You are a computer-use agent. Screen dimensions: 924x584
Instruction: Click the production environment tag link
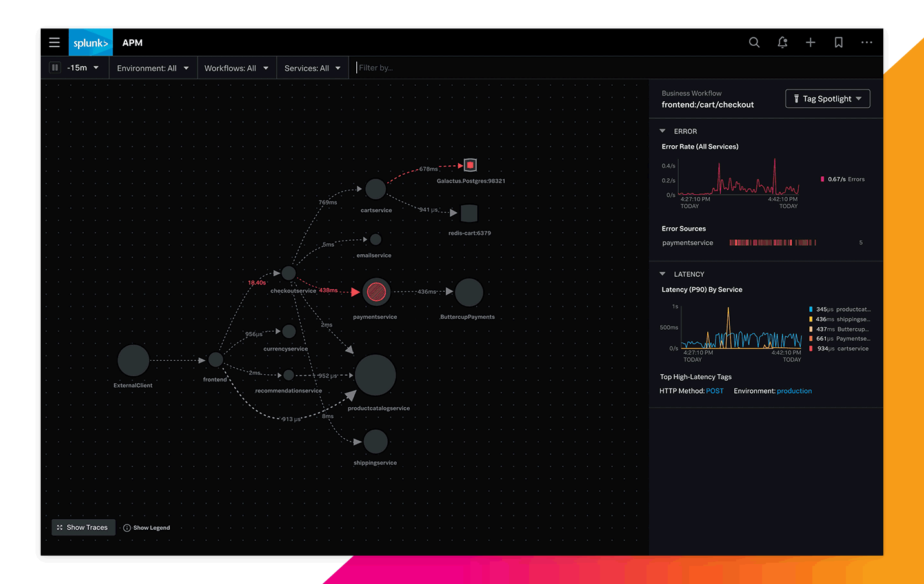794,391
